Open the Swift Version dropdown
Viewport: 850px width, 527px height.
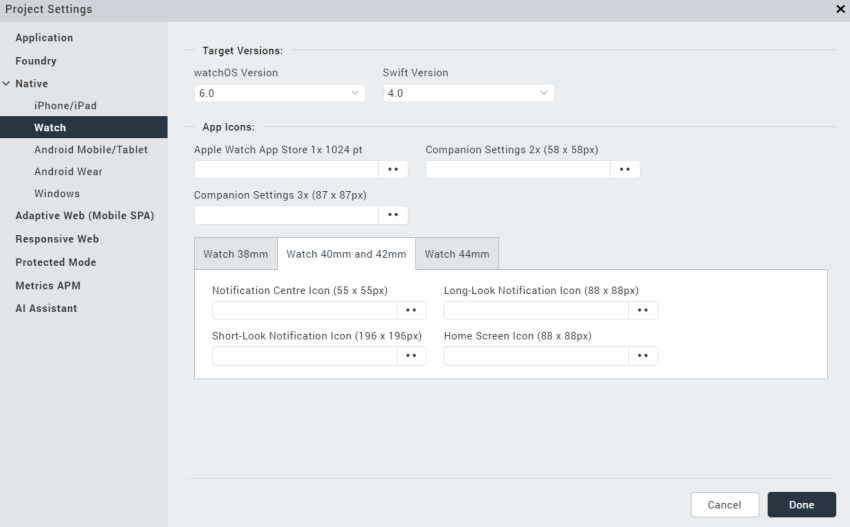(x=468, y=93)
